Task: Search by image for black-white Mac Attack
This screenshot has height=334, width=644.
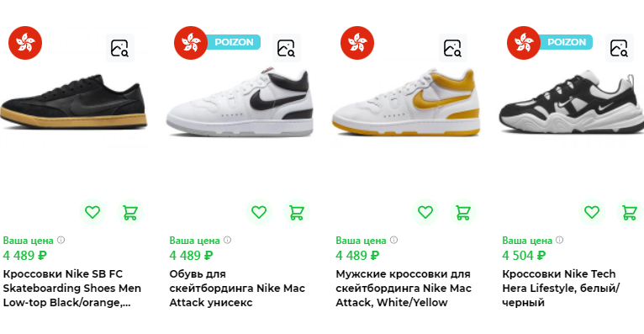Action: coord(286,48)
